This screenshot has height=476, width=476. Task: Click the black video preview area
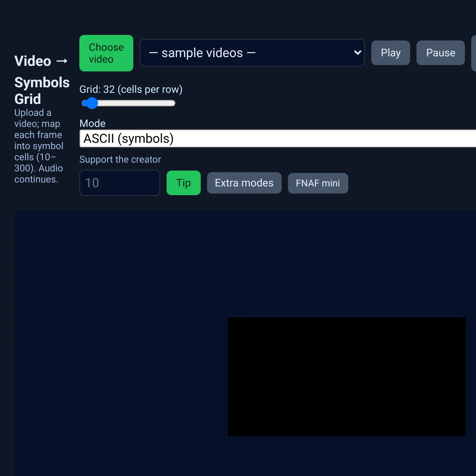click(347, 377)
